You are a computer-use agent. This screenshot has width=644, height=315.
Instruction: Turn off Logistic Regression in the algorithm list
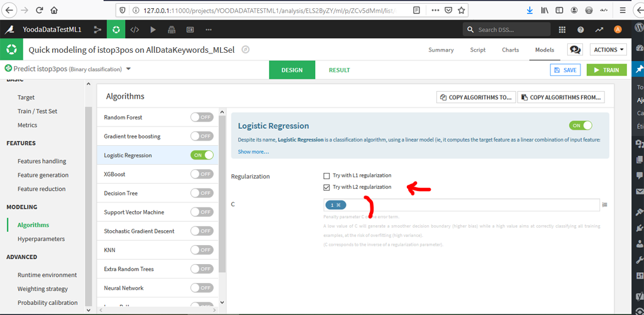[x=202, y=155]
